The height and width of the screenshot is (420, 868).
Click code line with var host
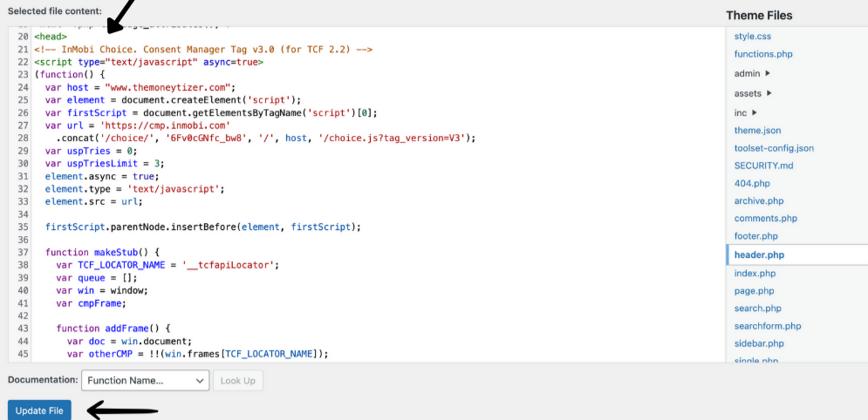pos(140,87)
